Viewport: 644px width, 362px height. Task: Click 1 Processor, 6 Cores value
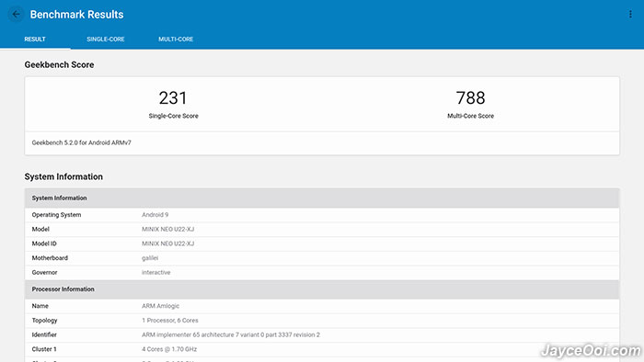(170, 320)
